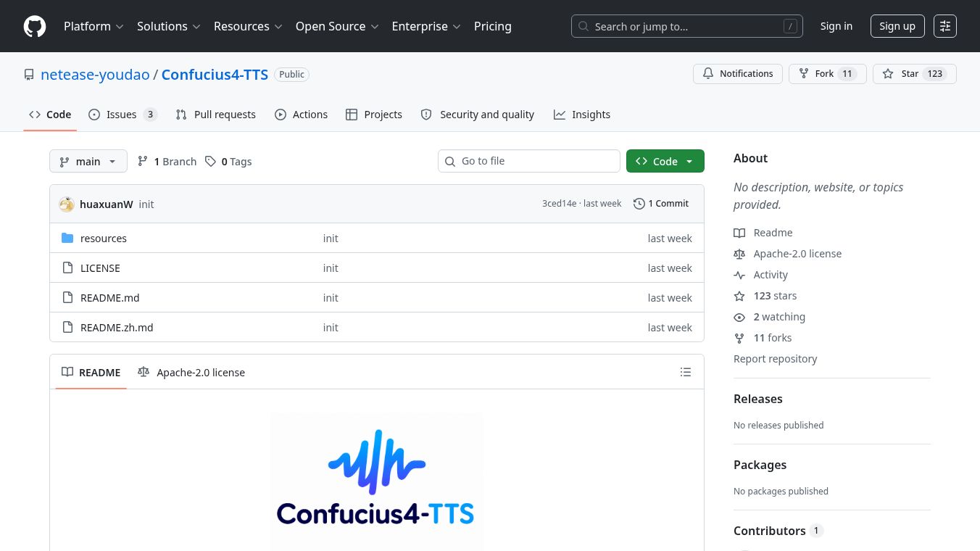Expand the main branch selector
Screen dimensions: 980x551
(x=88, y=162)
